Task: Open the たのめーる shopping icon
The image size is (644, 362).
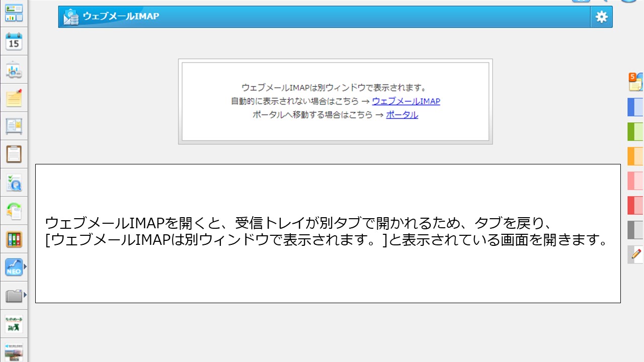Action: (14, 324)
